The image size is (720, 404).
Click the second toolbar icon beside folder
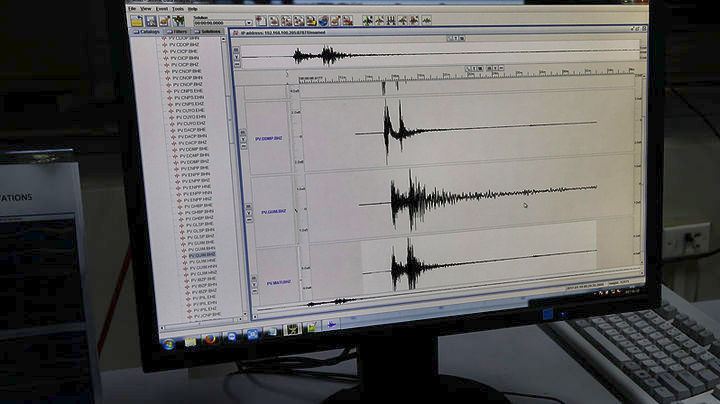coord(150,20)
